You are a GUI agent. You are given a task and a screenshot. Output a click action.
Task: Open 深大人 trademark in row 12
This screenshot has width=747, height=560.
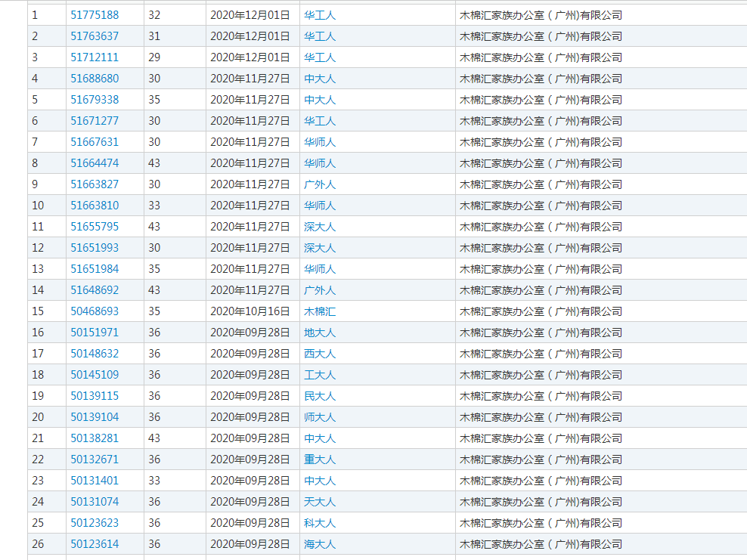pos(320,248)
